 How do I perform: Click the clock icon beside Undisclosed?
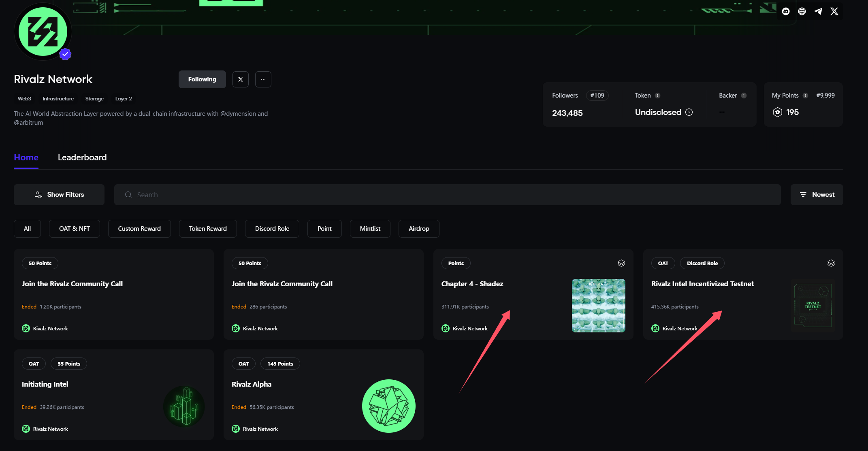tap(689, 112)
